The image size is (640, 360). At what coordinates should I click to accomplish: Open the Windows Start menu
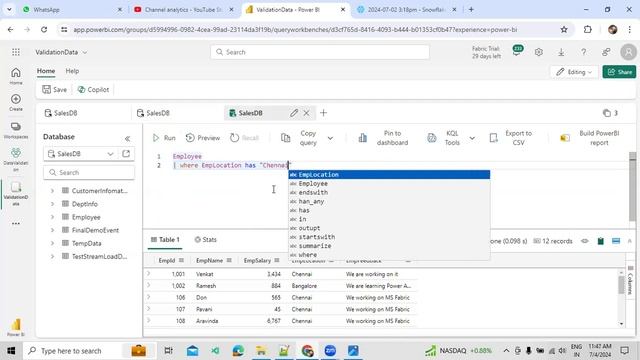tap(11, 351)
